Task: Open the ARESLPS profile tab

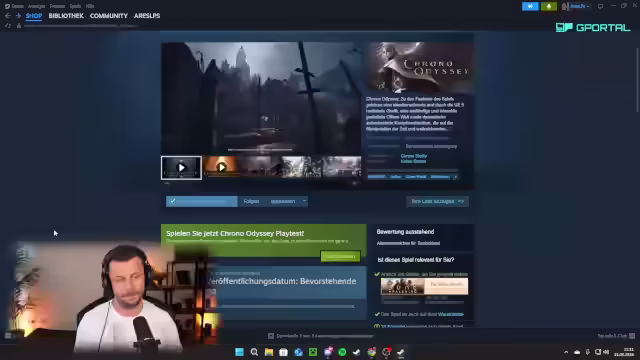Action: [x=147, y=16]
